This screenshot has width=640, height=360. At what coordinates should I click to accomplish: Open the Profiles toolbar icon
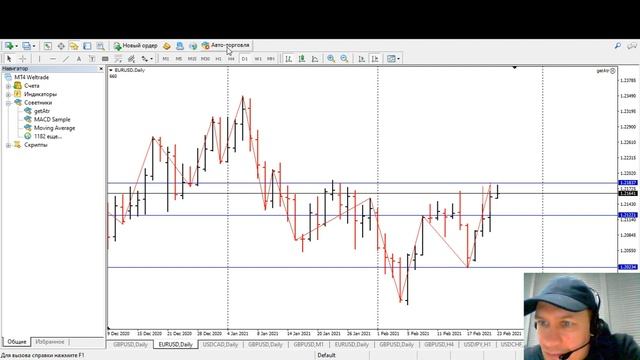pos(26,46)
